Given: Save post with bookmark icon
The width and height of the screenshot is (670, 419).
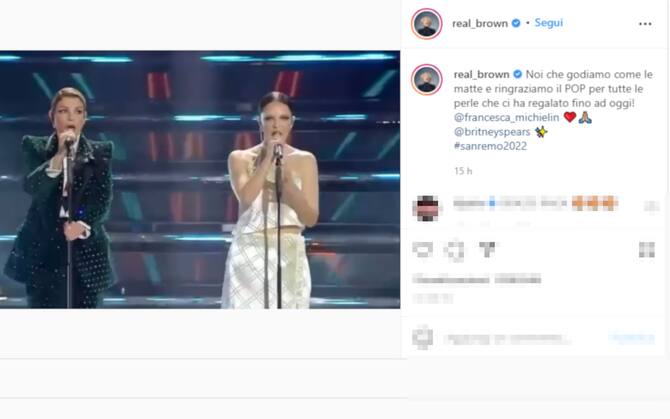Looking at the screenshot, I should 646,249.
